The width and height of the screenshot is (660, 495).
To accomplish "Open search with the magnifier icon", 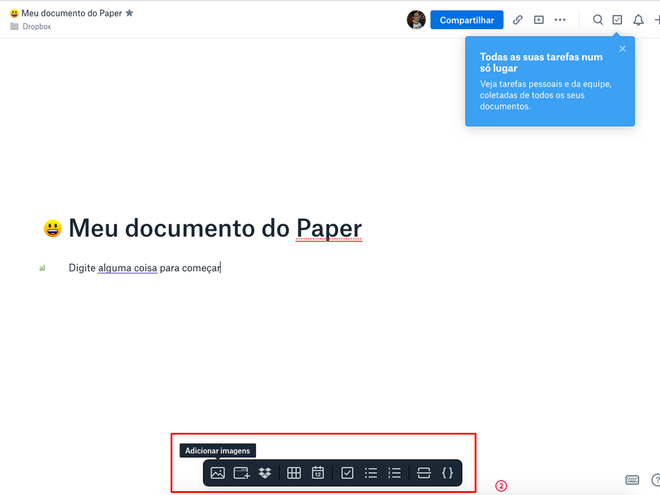I will tap(598, 20).
